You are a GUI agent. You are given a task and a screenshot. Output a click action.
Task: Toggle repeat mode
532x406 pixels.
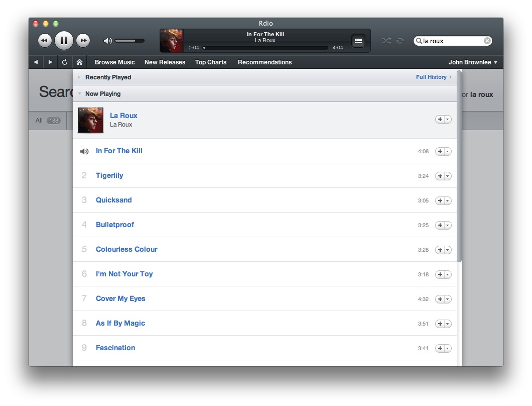(x=400, y=41)
